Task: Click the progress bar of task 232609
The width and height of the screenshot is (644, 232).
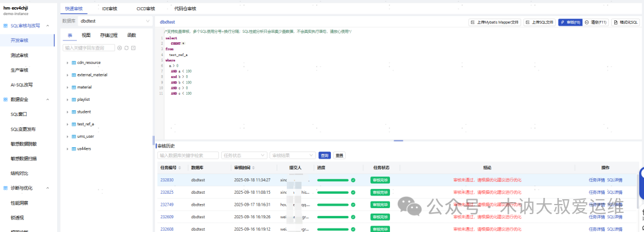Action: (x=333, y=217)
